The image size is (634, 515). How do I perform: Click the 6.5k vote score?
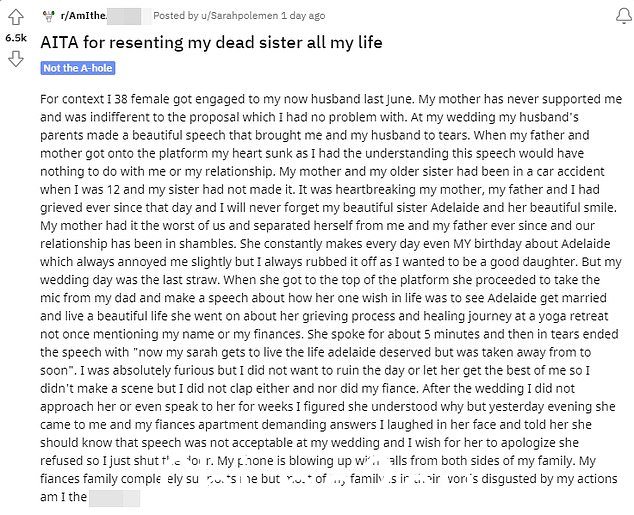[16, 38]
